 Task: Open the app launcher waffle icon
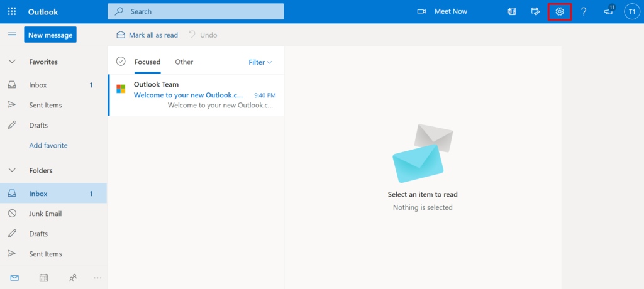pos(12,11)
